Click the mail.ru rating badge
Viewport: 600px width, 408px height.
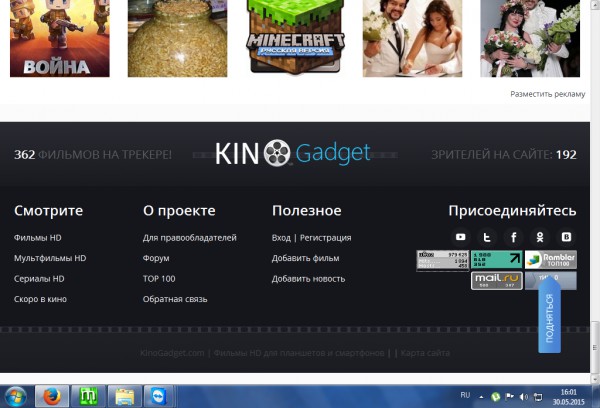tap(497, 281)
